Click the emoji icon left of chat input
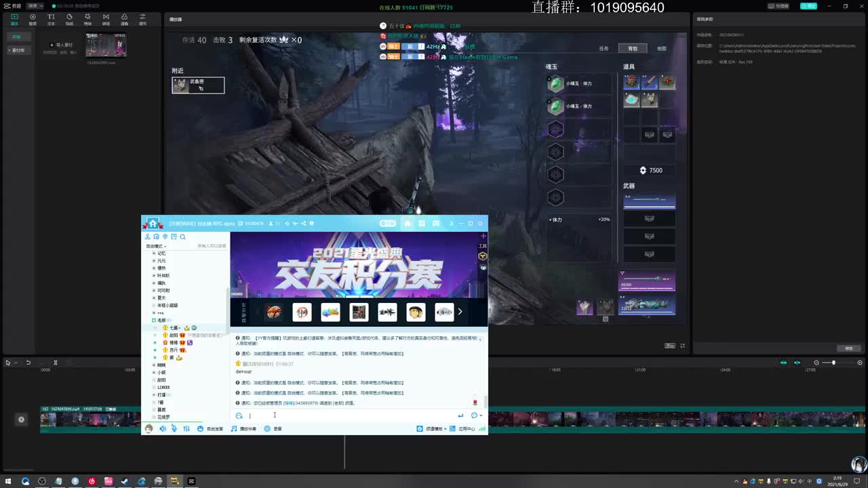 [x=239, y=415]
